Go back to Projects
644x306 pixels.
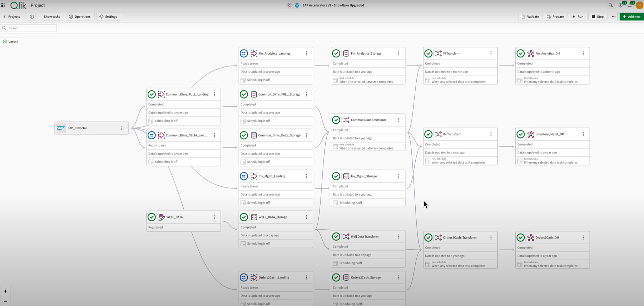(x=12, y=17)
